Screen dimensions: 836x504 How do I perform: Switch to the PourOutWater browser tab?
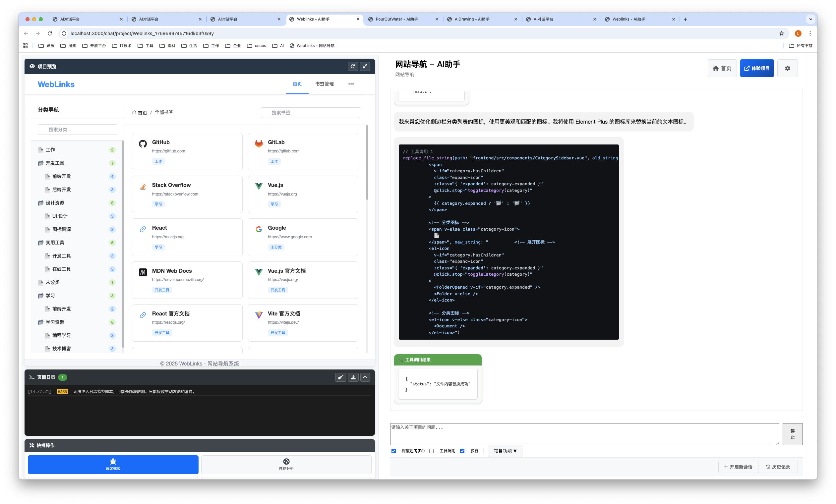tap(396, 19)
